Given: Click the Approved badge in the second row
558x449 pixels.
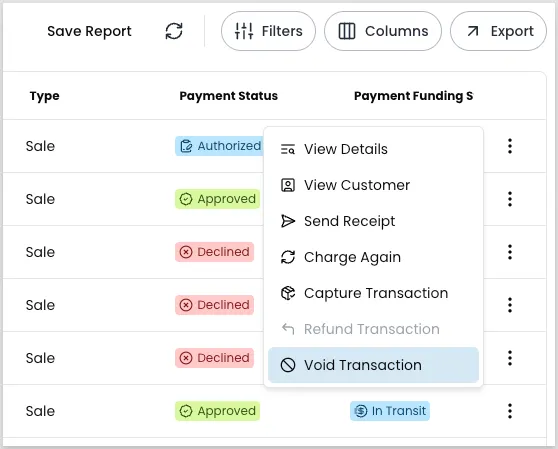Looking at the screenshot, I should [217, 199].
